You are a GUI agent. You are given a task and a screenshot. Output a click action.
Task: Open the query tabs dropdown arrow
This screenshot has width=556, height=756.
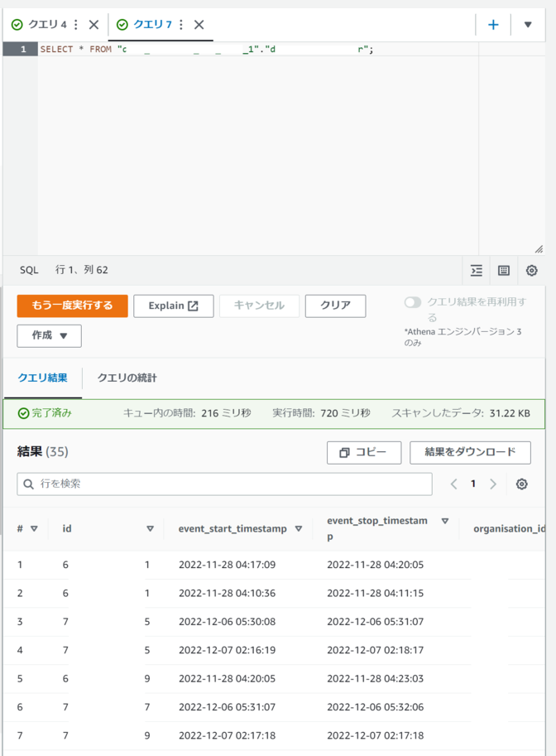pos(528,25)
